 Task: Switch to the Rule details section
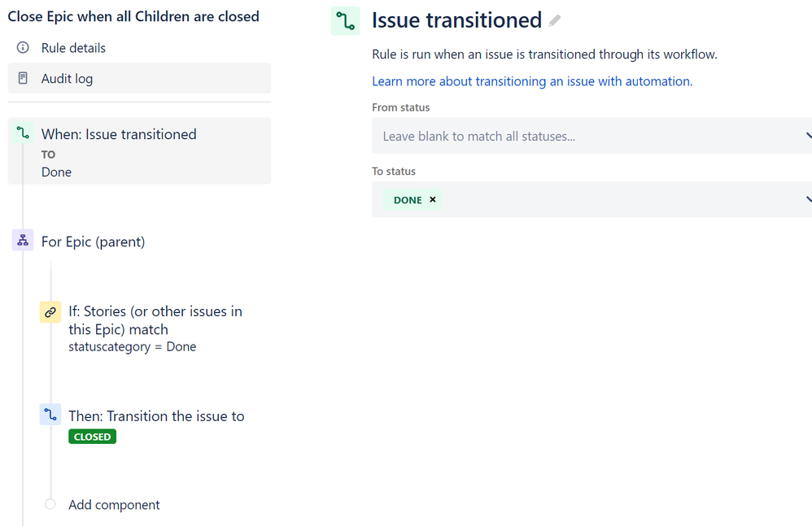(x=72, y=47)
